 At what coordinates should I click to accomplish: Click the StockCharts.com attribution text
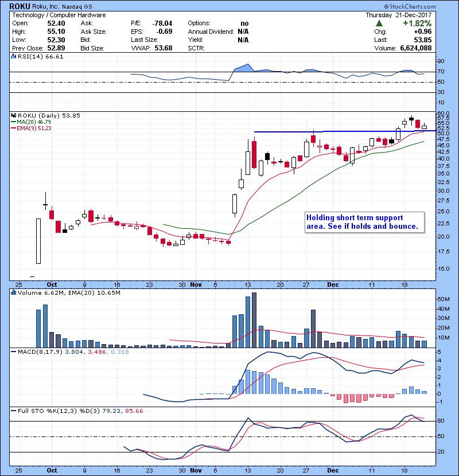pyautogui.click(x=410, y=6)
